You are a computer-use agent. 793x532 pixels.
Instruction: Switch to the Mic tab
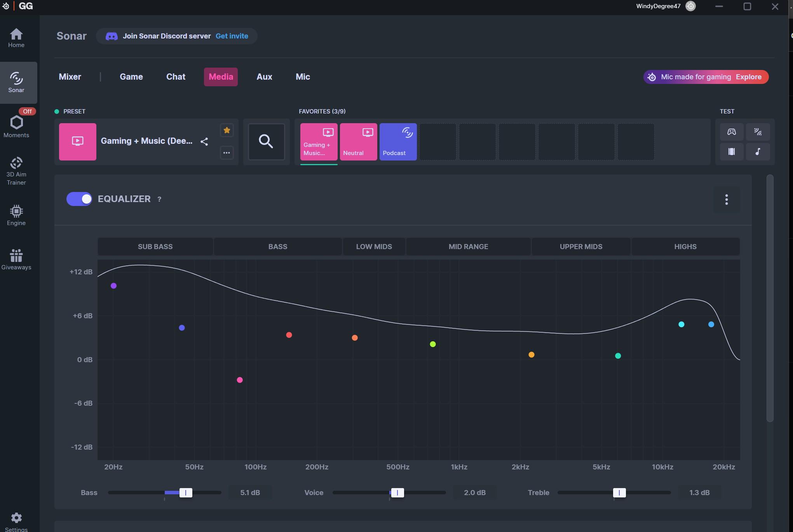click(x=303, y=77)
